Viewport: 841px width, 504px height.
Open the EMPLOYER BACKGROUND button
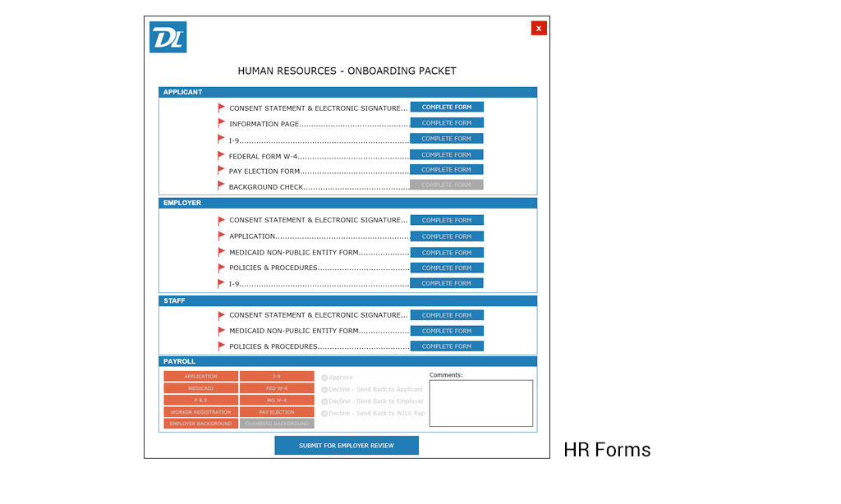coord(200,424)
